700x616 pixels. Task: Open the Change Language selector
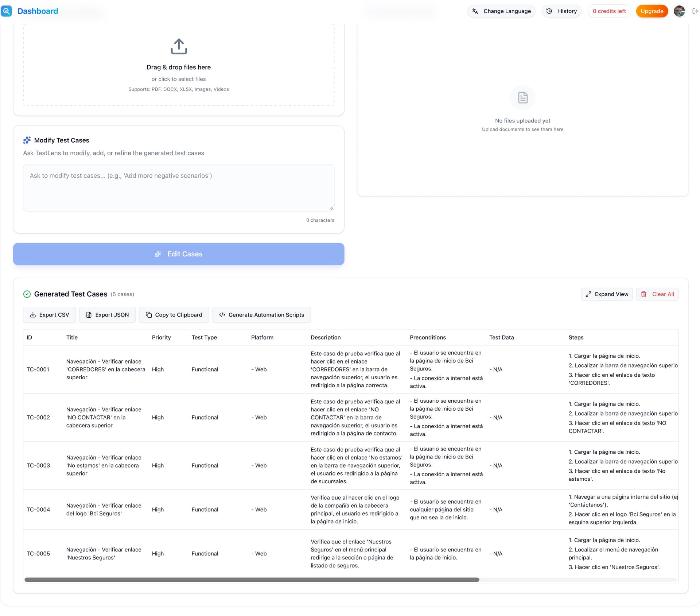[x=501, y=11]
